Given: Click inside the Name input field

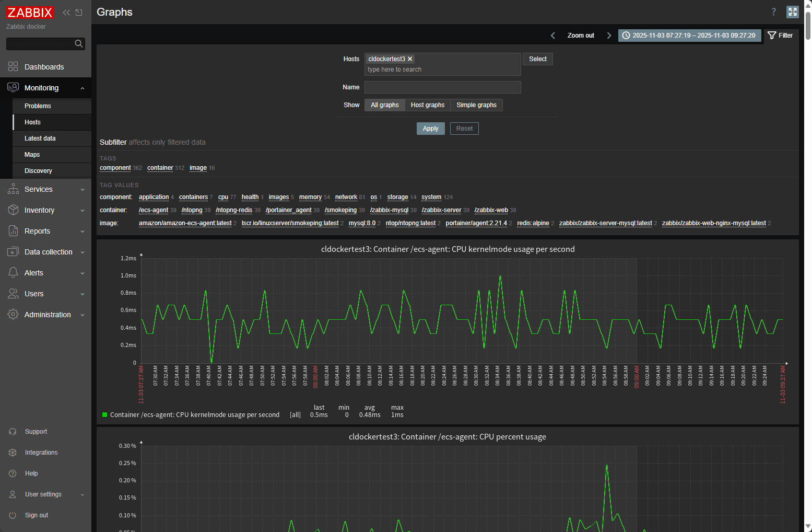Looking at the screenshot, I should pos(442,87).
